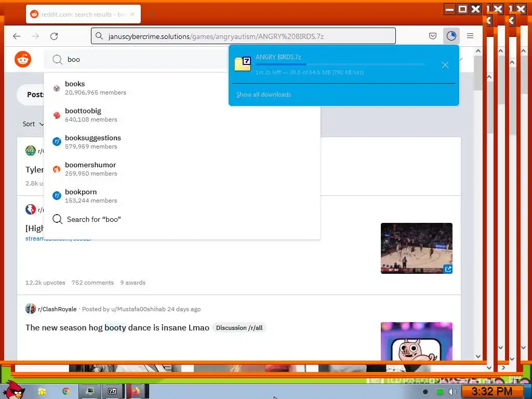Open the 7z taskbar item
The image size is (532, 399).
[112, 391]
